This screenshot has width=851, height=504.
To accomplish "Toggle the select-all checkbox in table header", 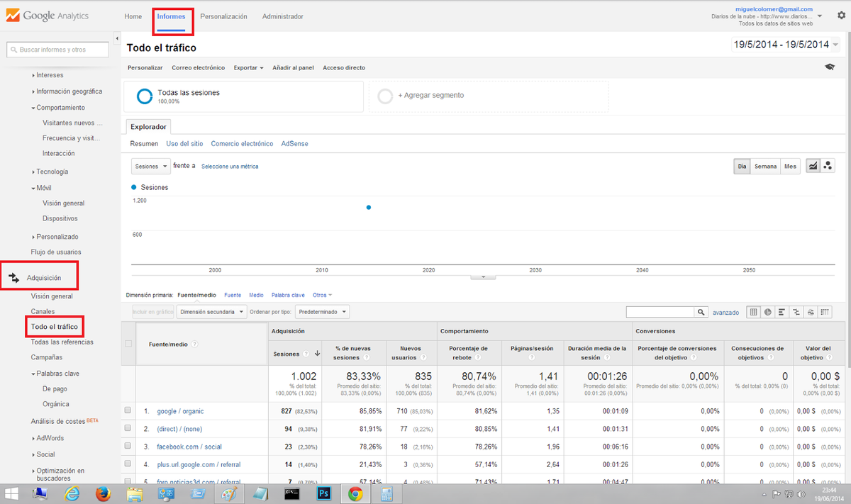I will [x=128, y=344].
